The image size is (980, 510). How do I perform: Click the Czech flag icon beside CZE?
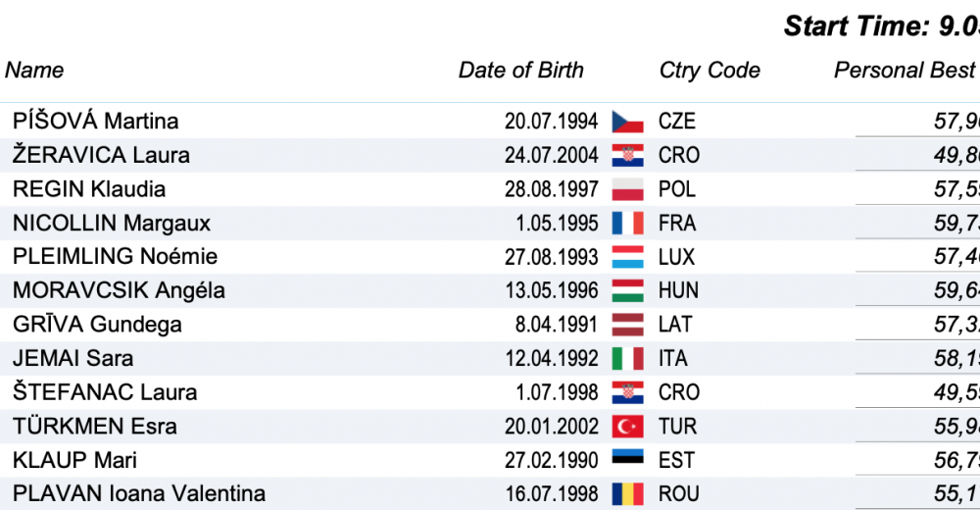(x=627, y=122)
